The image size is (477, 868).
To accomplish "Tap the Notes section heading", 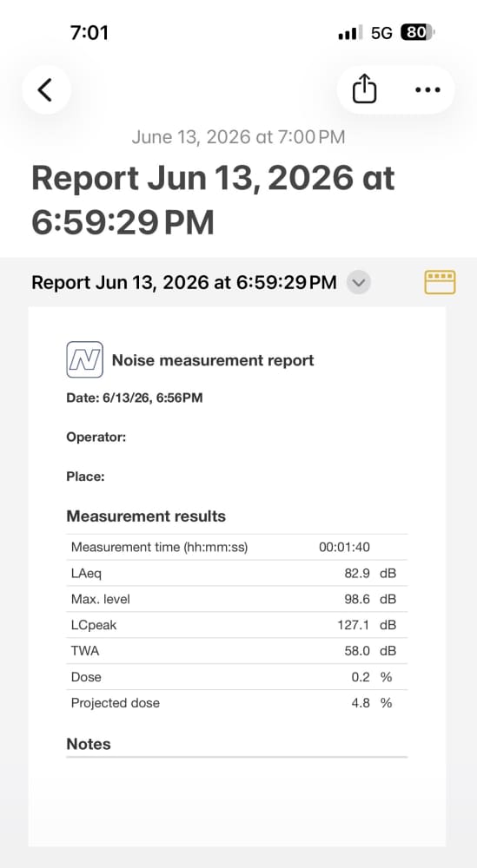I will pyautogui.click(x=89, y=744).
